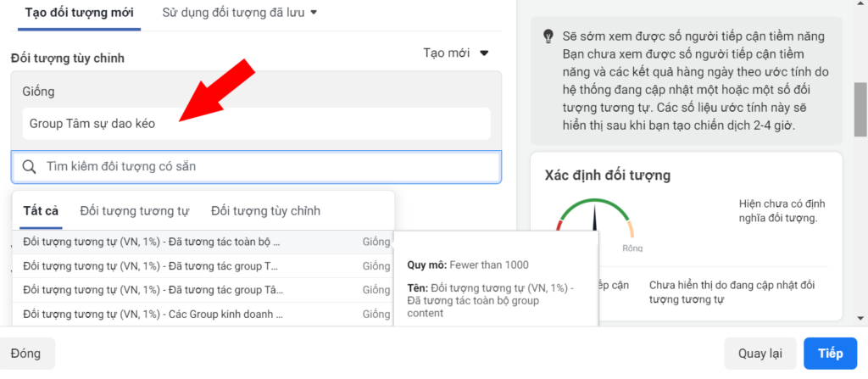Choose lookalike audience Đã tương tác toàn bộ
The width and height of the screenshot is (868, 379).
coord(203,242)
